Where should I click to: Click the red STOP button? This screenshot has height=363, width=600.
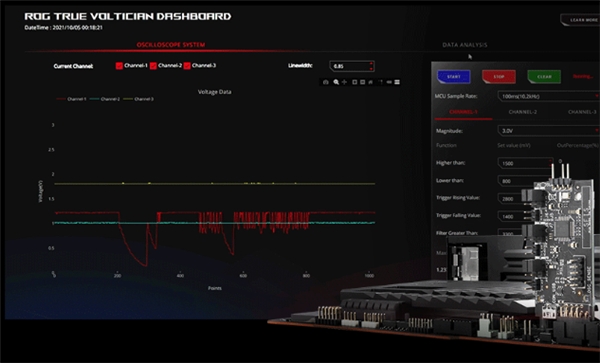pyautogui.click(x=499, y=77)
